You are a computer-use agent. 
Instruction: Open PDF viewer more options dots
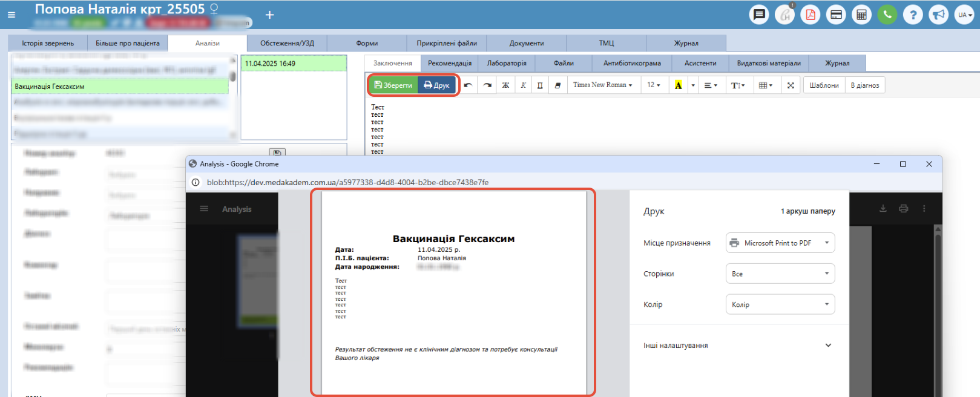pos(924,208)
